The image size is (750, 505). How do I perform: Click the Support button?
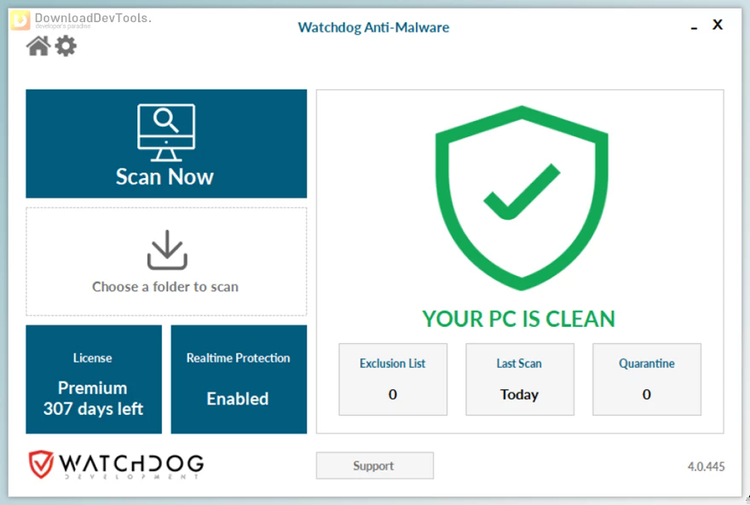[x=375, y=465]
